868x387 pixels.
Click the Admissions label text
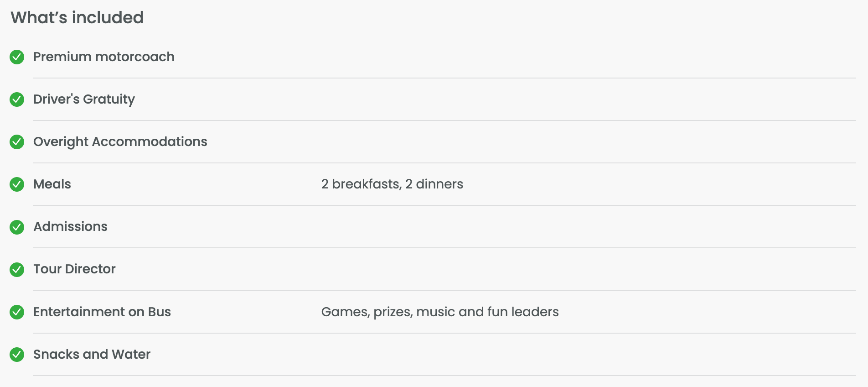pos(70,226)
